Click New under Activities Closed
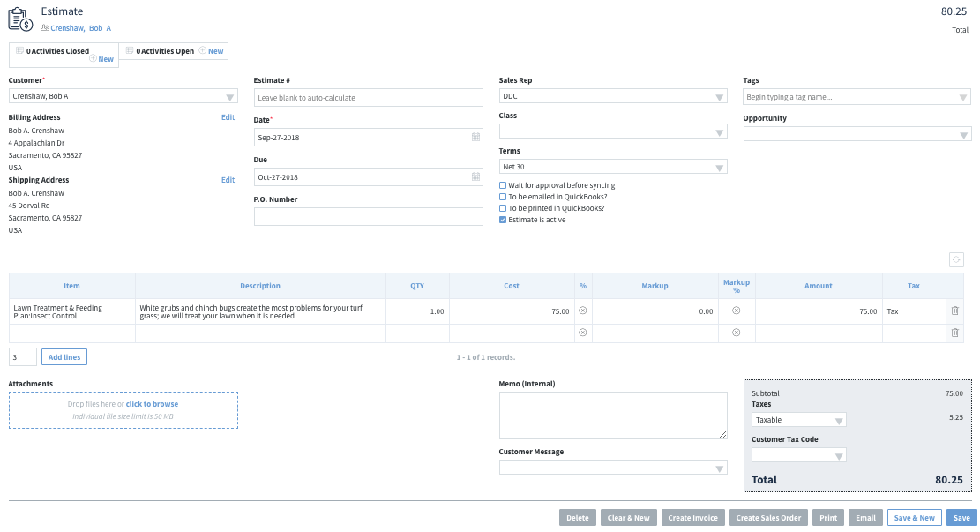The height and width of the screenshot is (532, 980). coord(103,58)
